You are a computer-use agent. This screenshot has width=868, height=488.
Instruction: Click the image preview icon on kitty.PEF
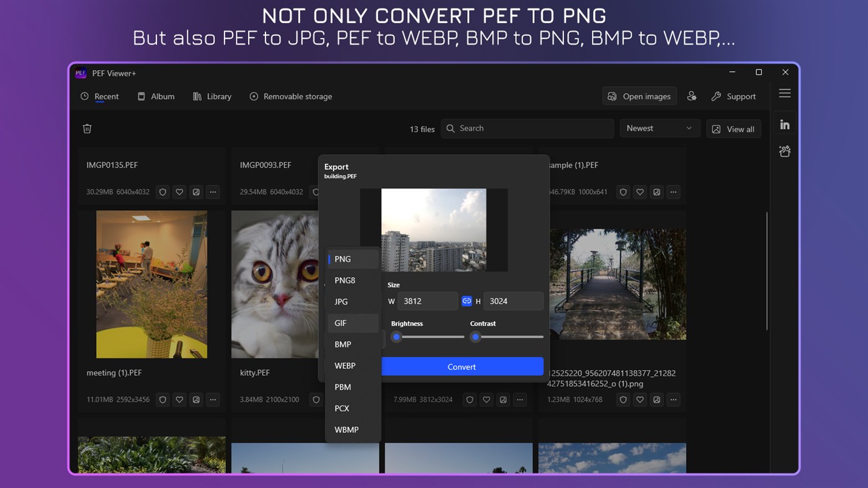click(349, 399)
